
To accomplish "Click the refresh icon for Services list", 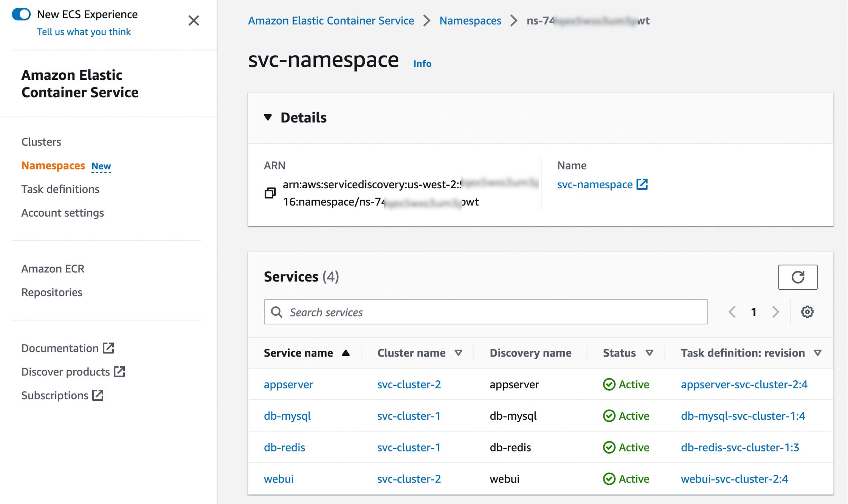I will point(798,277).
